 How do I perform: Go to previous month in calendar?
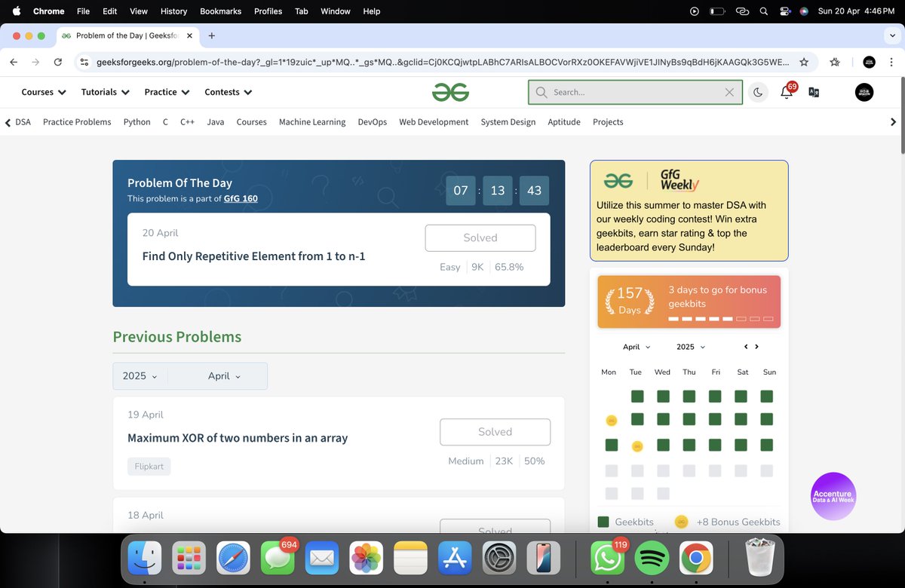[x=746, y=347]
